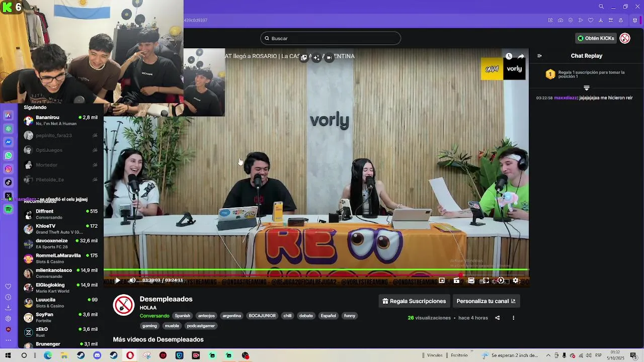Open downloads icon in the left sidebar

[x=8, y=307]
